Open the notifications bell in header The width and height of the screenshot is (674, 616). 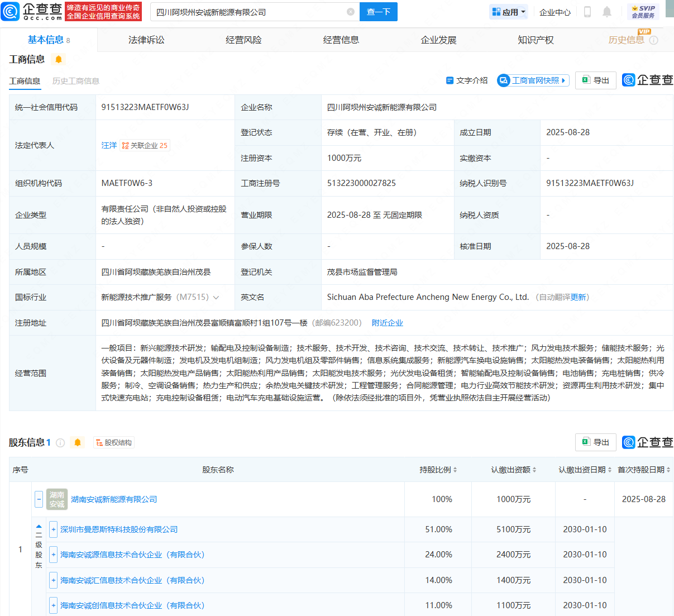607,12
